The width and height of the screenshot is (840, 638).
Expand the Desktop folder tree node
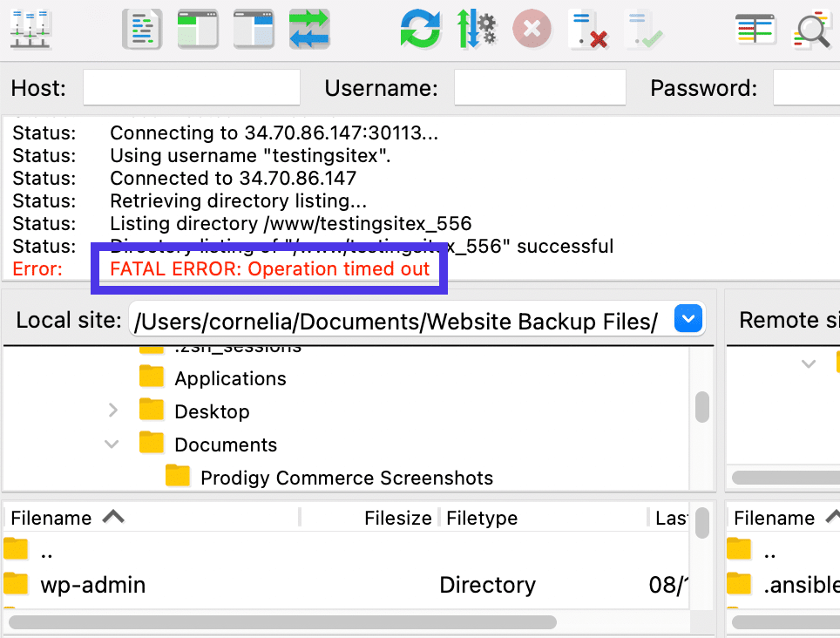click(x=112, y=411)
